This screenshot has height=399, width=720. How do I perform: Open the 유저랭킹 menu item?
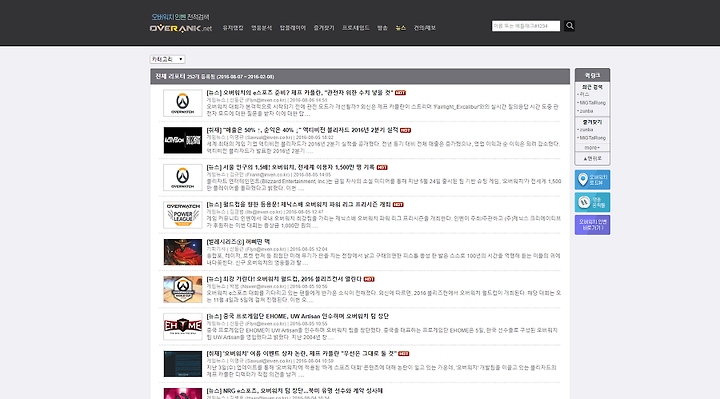(233, 28)
